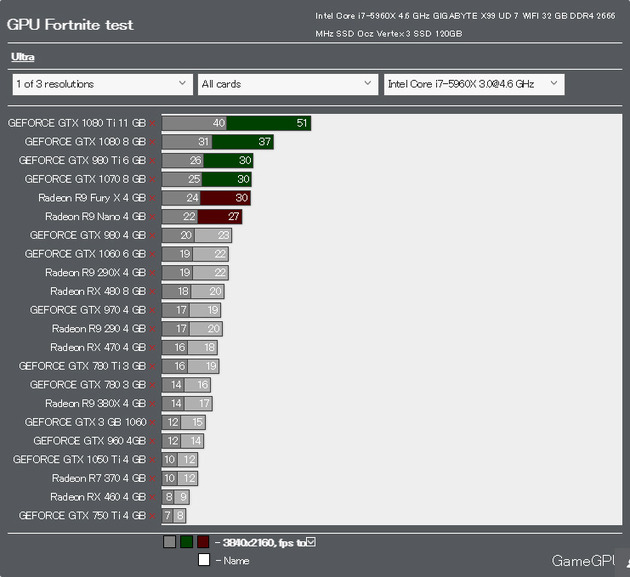The height and width of the screenshot is (577, 630).
Task: Remove GEFORCE GTX 750 Ti 4 GB row
Action: coord(153,516)
